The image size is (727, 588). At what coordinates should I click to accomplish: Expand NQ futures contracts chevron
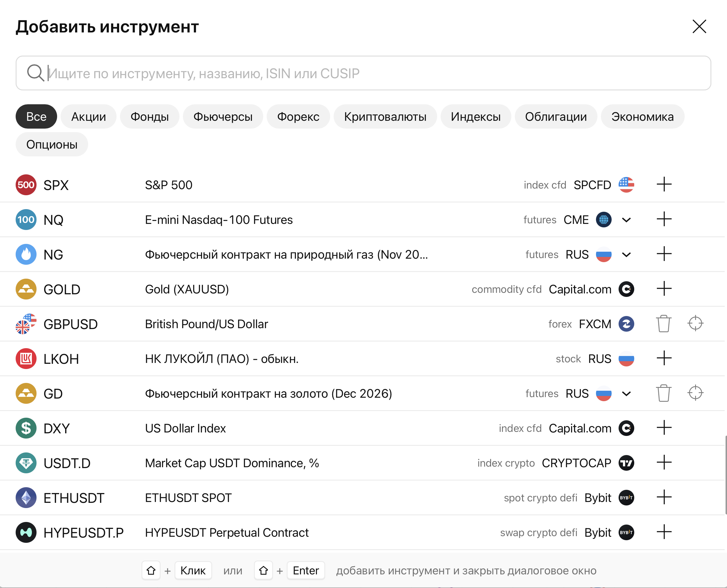[626, 220]
